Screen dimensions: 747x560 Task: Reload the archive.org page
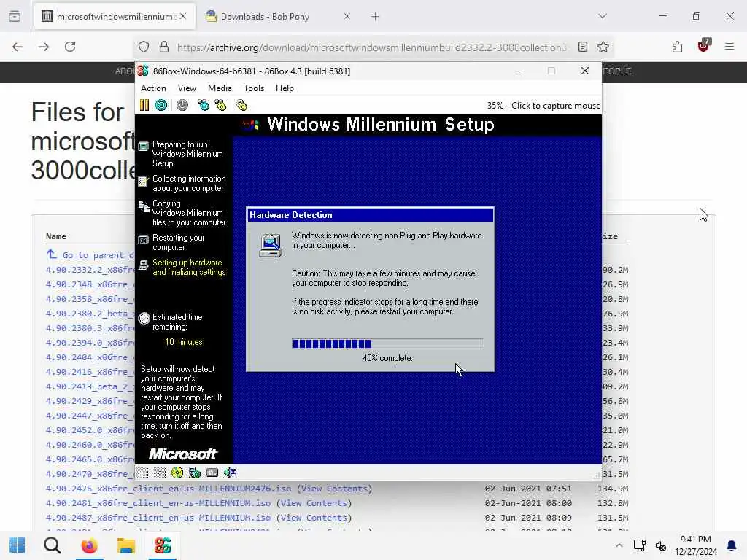(x=70, y=47)
